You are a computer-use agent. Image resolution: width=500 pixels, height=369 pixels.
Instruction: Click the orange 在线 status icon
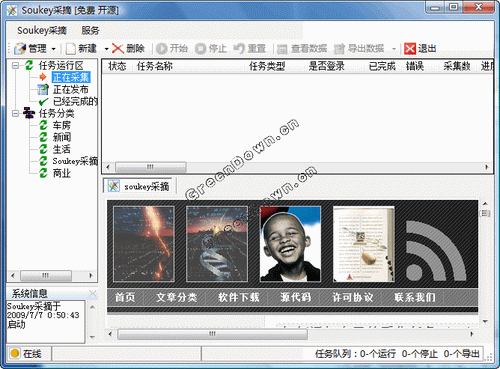14,353
